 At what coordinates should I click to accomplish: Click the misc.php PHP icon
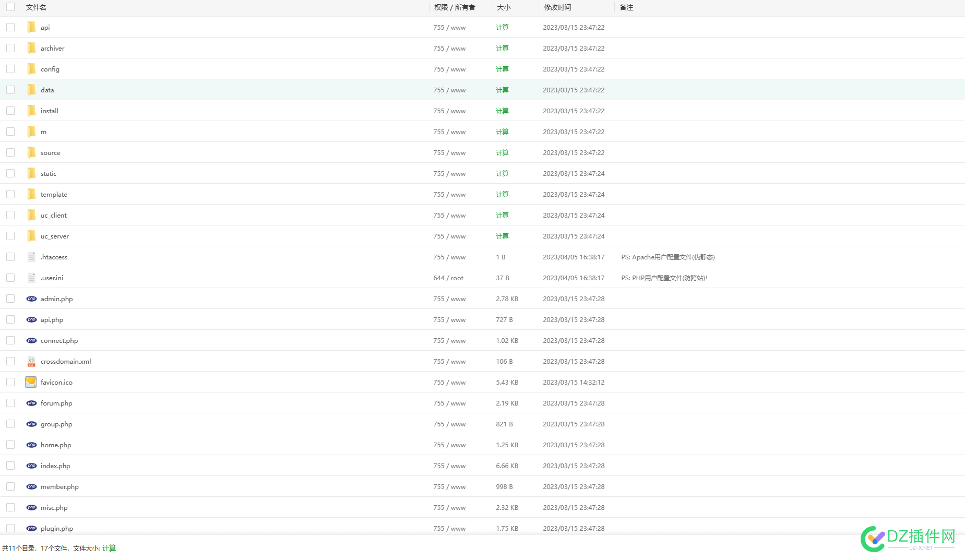tap(31, 507)
